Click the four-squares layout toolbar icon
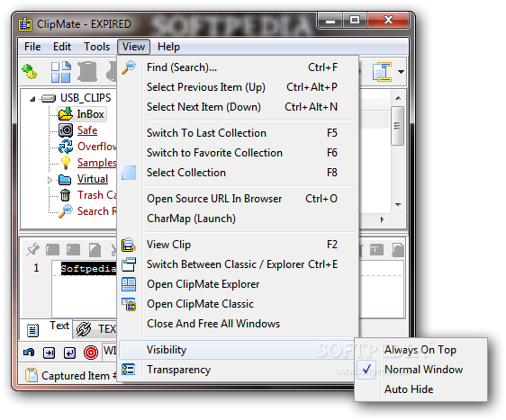Screen dimensions: 506x420 click(x=60, y=72)
